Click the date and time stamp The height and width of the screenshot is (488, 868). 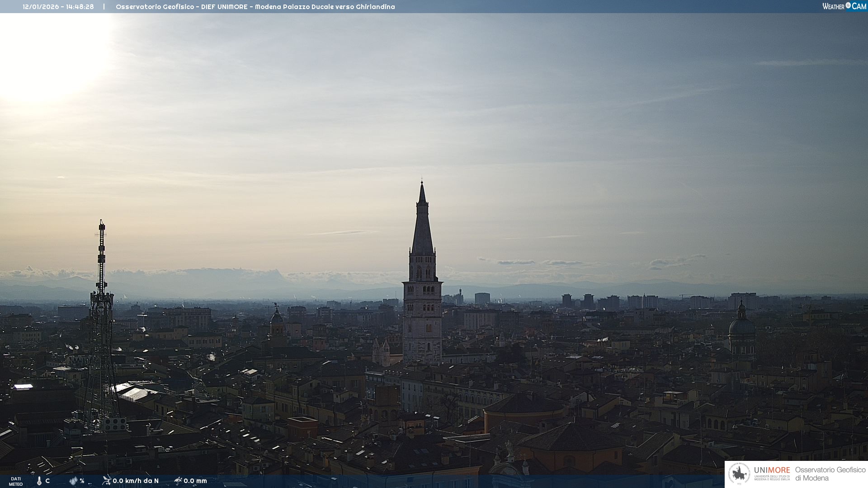pos(58,7)
